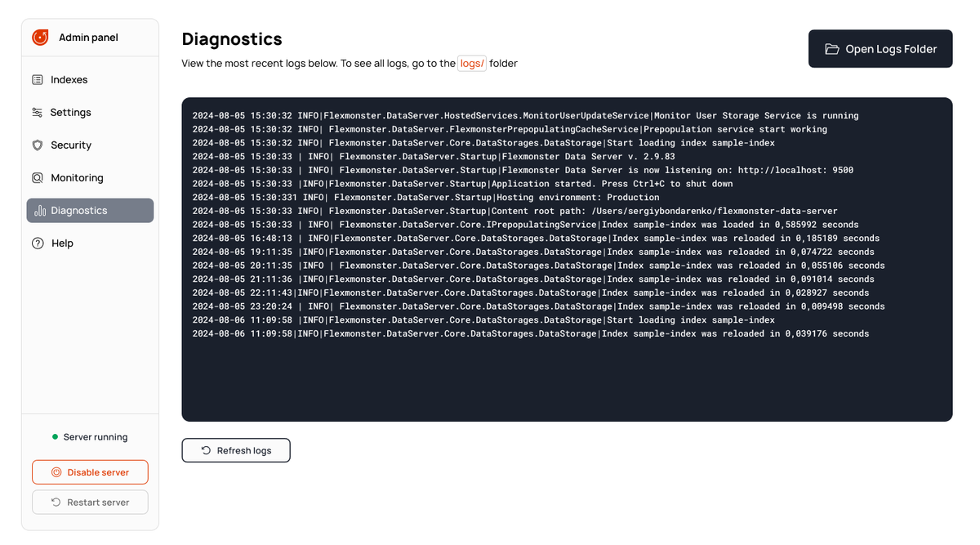Image resolution: width=980 pixels, height=545 pixels.
Task: Open the Indexes section
Action: [x=90, y=80]
